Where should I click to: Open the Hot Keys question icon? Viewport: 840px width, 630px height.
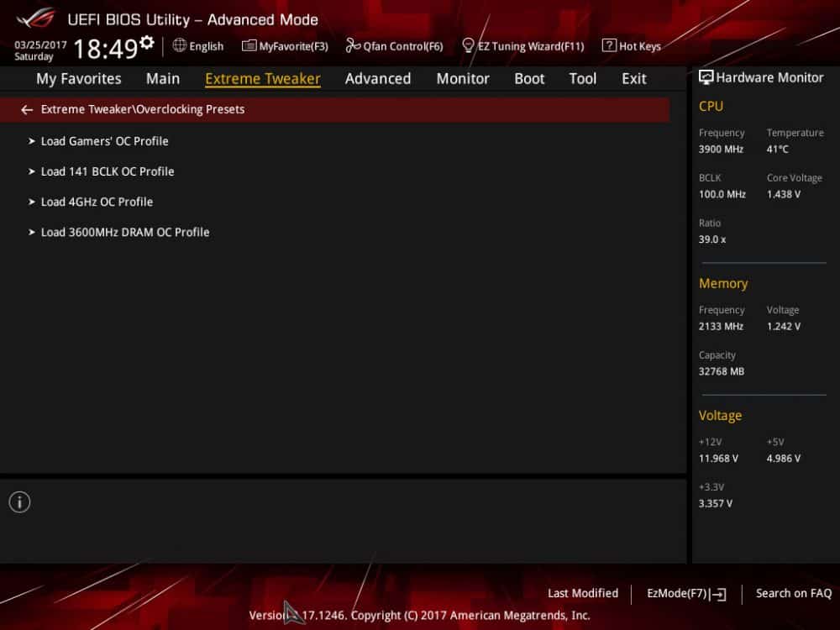click(x=608, y=45)
